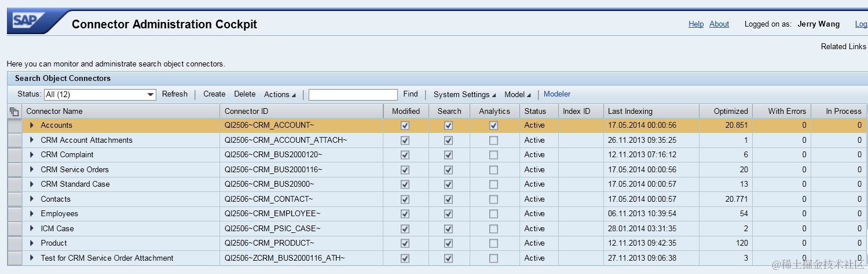Open the Status filter dropdown
Image resolution: width=868 pixels, height=274 pixels.
point(151,94)
